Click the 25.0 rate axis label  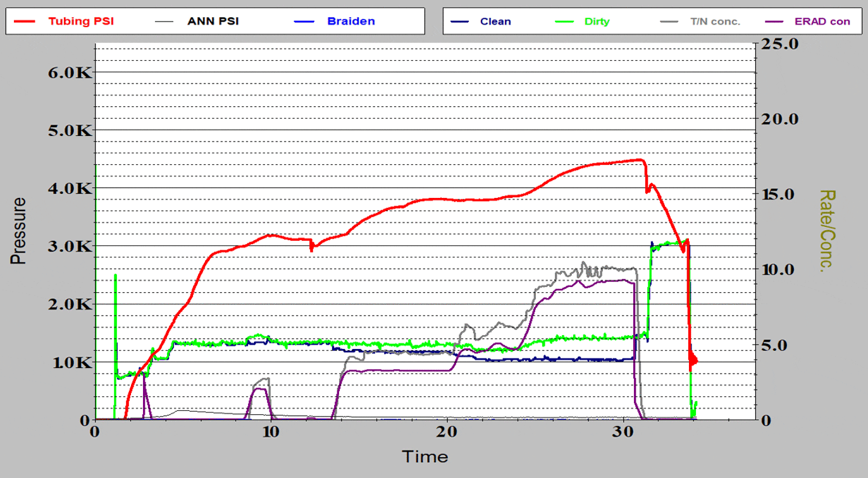point(781,44)
